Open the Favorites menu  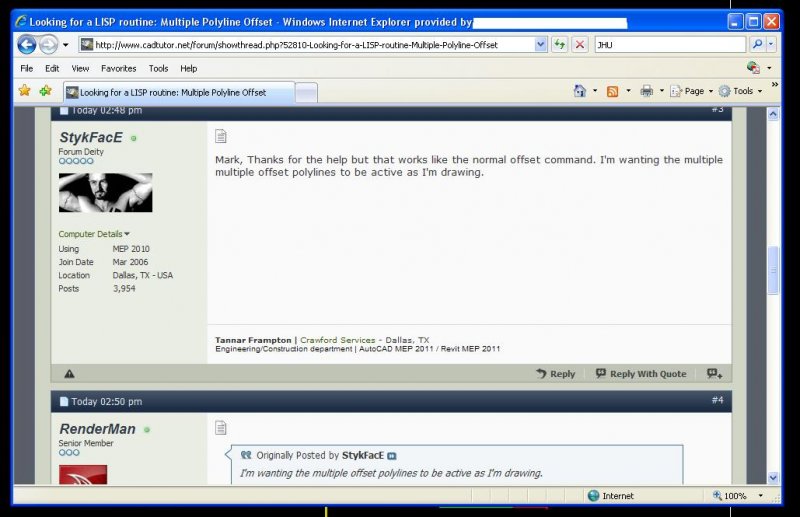click(x=118, y=68)
